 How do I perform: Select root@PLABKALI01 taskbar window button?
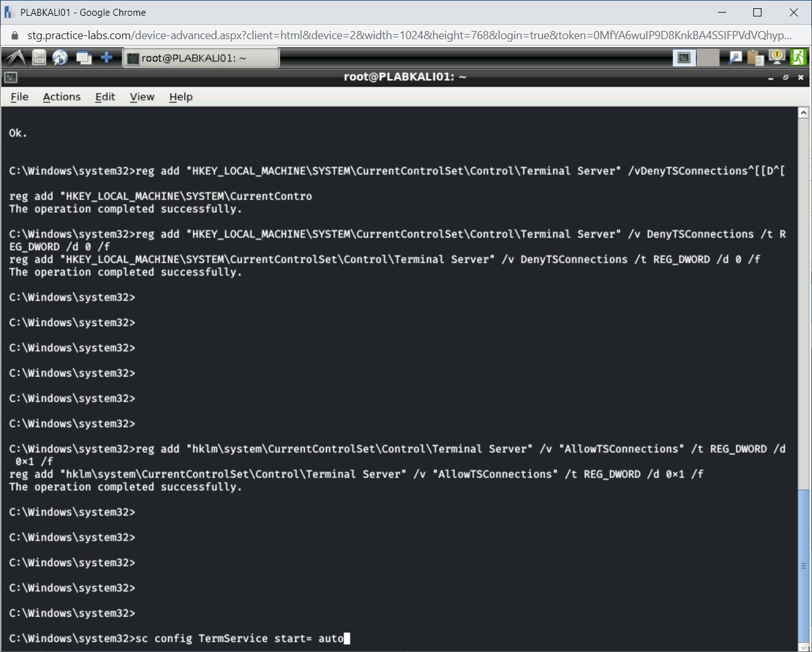200,58
